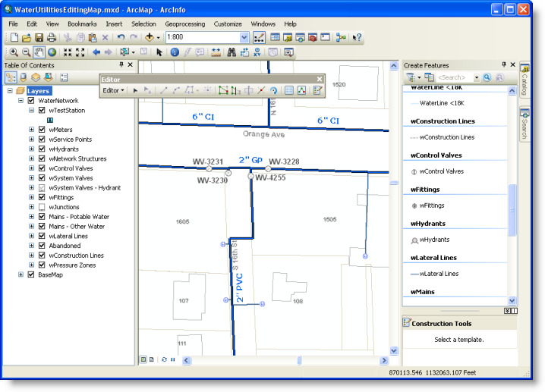This screenshot has height=392, width=545.
Task: Open the Editor dropdown menu
Action: 114,90
